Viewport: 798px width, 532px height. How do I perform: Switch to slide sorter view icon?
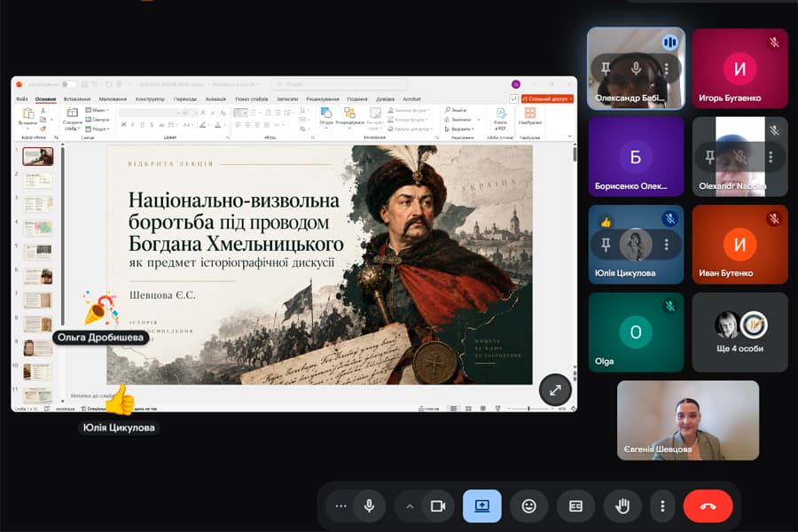tap(468, 408)
